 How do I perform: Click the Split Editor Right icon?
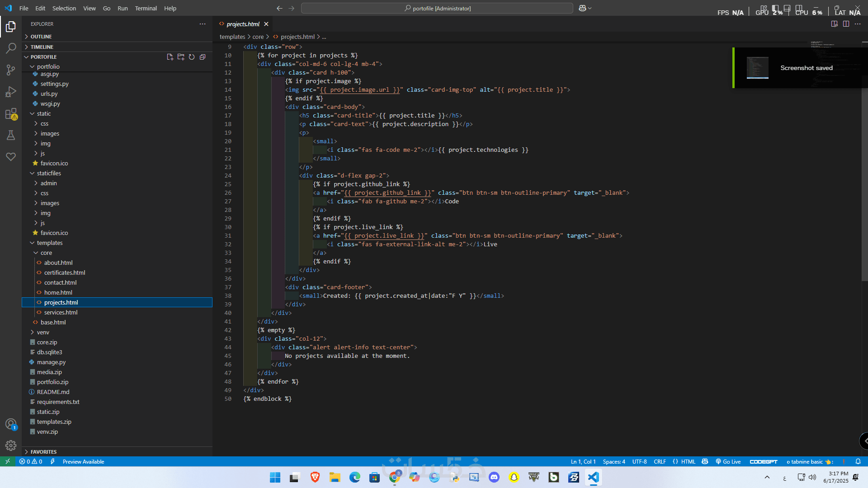click(x=846, y=24)
